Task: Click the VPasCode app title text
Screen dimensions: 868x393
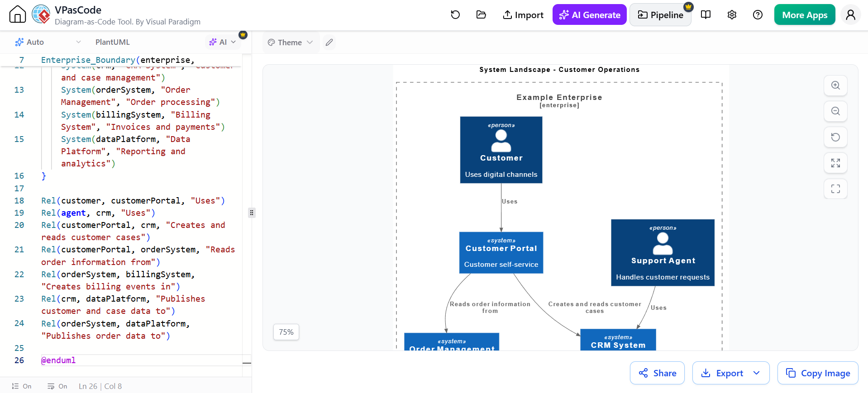Action: tap(78, 10)
